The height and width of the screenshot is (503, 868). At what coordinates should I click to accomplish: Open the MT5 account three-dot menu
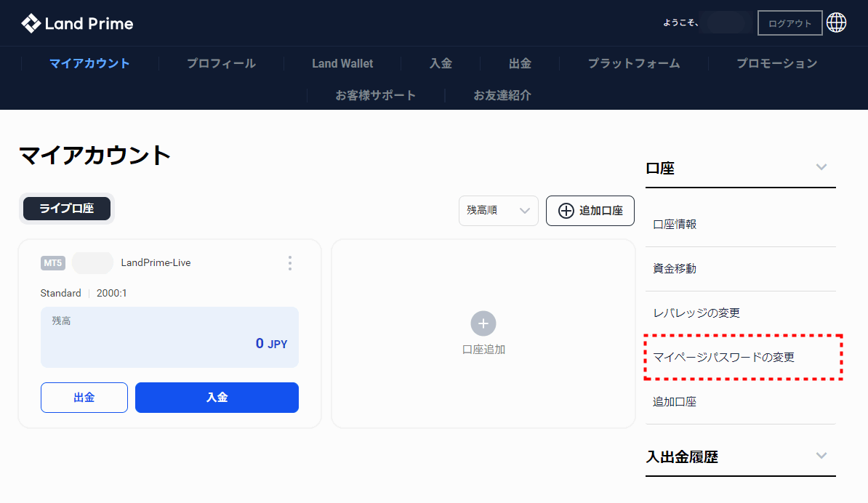click(289, 263)
